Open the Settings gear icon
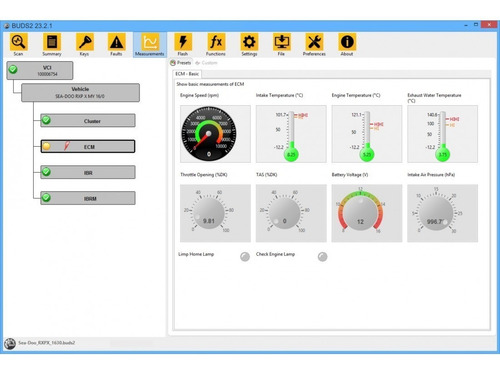 (249, 42)
